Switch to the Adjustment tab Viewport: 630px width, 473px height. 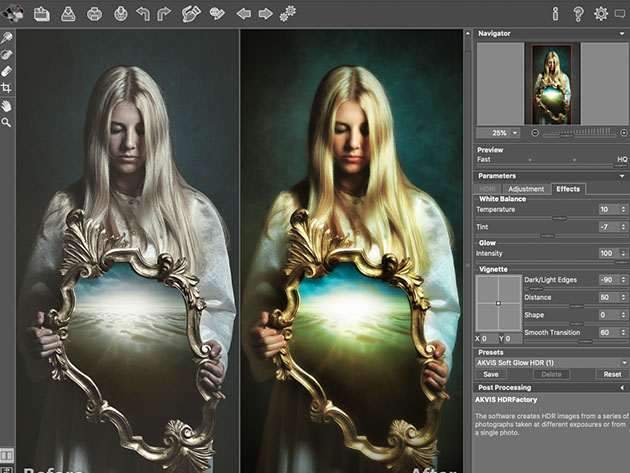[x=525, y=188]
